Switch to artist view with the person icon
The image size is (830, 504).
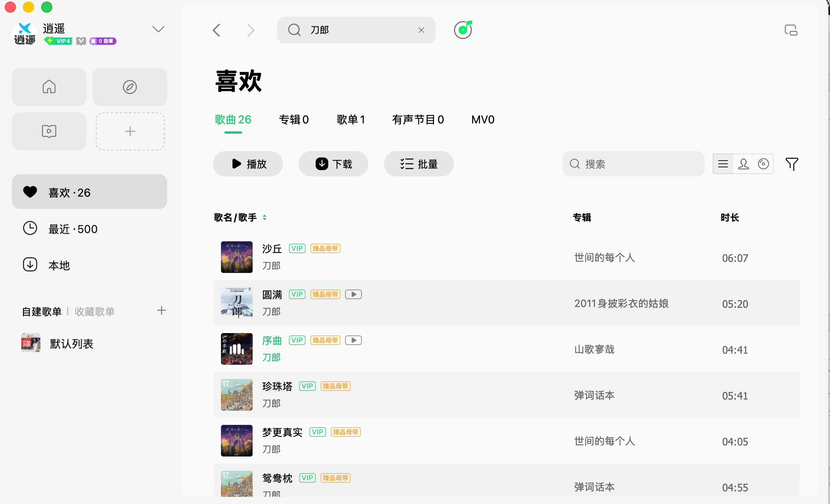[743, 164]
